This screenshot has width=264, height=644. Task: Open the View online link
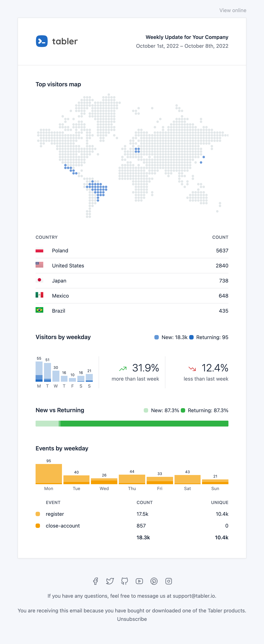(233, 10)
